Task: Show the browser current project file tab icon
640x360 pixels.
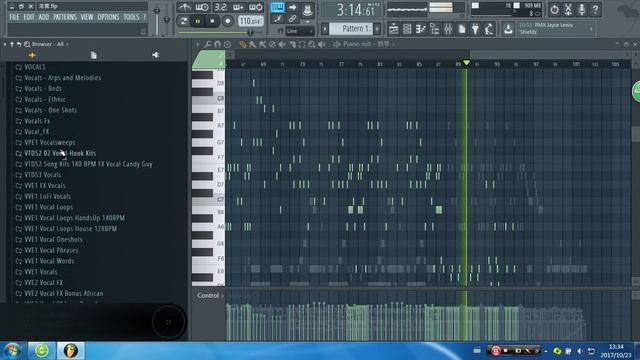Action: [x=93, y=55]
